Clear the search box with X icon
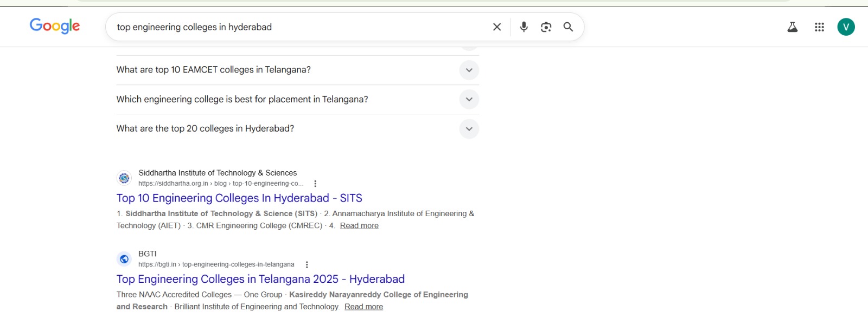868x318 pixels. [x=497, y=27]
